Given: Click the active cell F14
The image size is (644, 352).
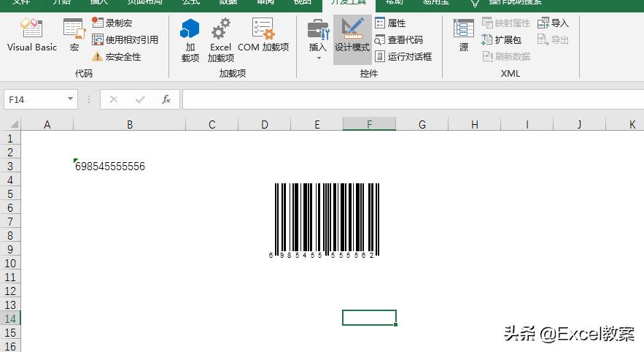Looking at the screenshot, I should (369, 318).
